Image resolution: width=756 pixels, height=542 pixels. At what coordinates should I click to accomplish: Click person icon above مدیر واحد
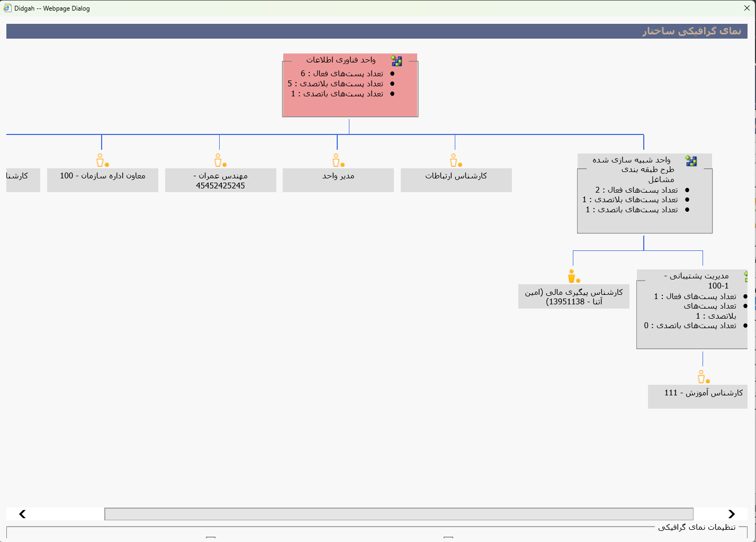click(337, 160)
